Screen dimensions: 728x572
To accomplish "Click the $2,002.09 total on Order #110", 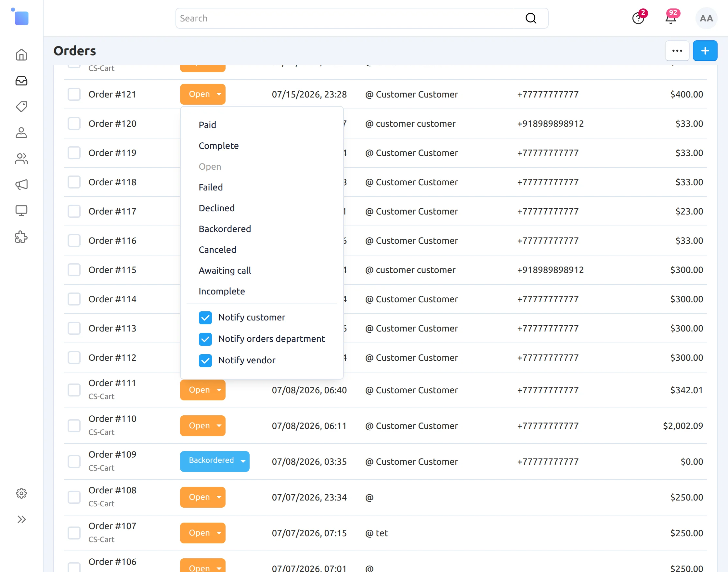I will (x=683, y=426).
